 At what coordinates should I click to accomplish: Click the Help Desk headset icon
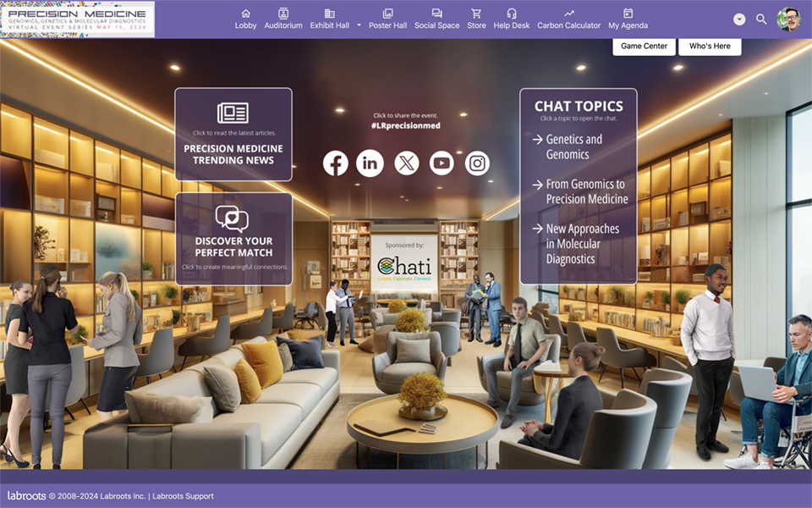point(512,14)
